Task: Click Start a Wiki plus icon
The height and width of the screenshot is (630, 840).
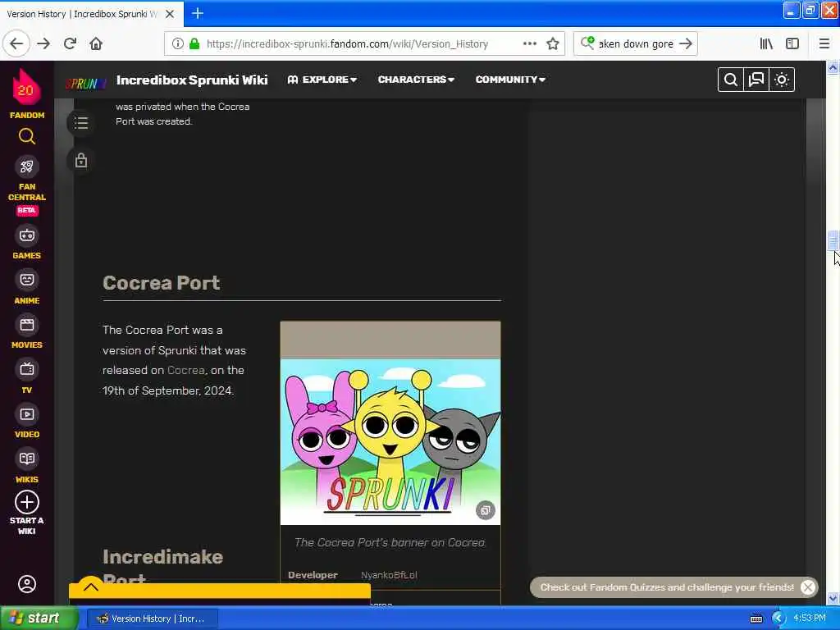Action: (x=27, y=503)
